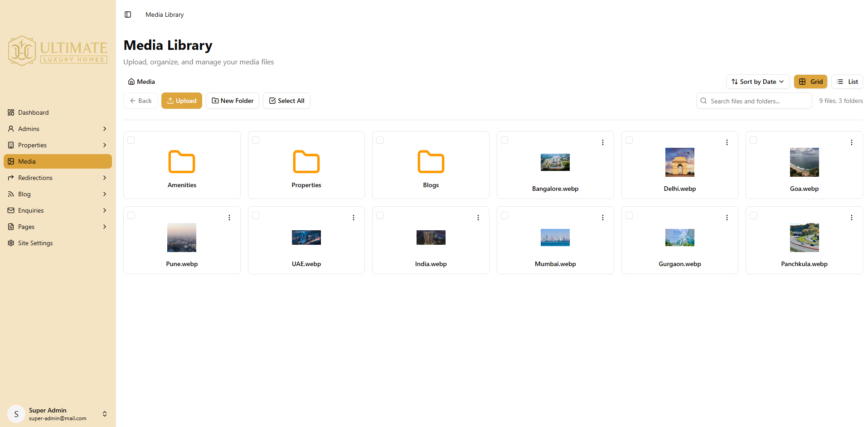Switch to List view
The height and width of the screenshot is (427, 868).
[x=847, y=82]
